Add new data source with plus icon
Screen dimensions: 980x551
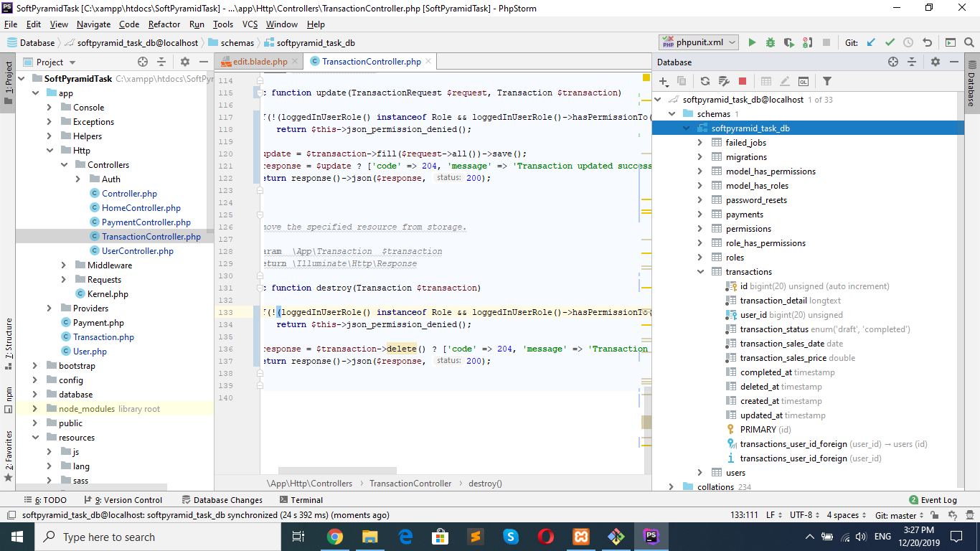coord(664,81)
